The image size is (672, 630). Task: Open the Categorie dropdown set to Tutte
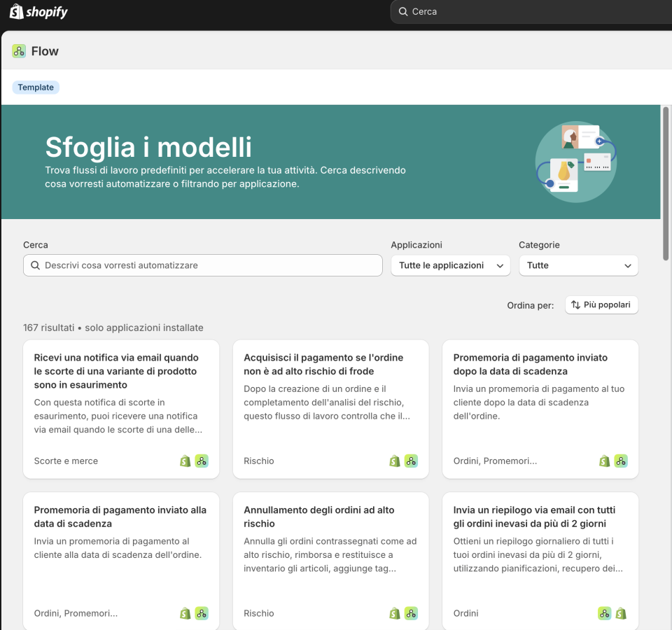tap(578, 265)
